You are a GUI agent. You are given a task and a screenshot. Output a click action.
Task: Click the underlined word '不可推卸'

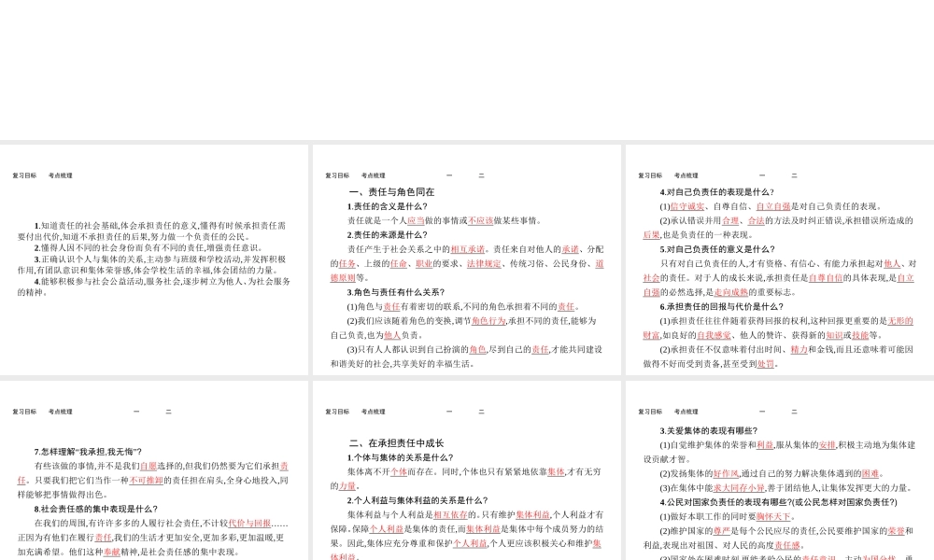146,481
